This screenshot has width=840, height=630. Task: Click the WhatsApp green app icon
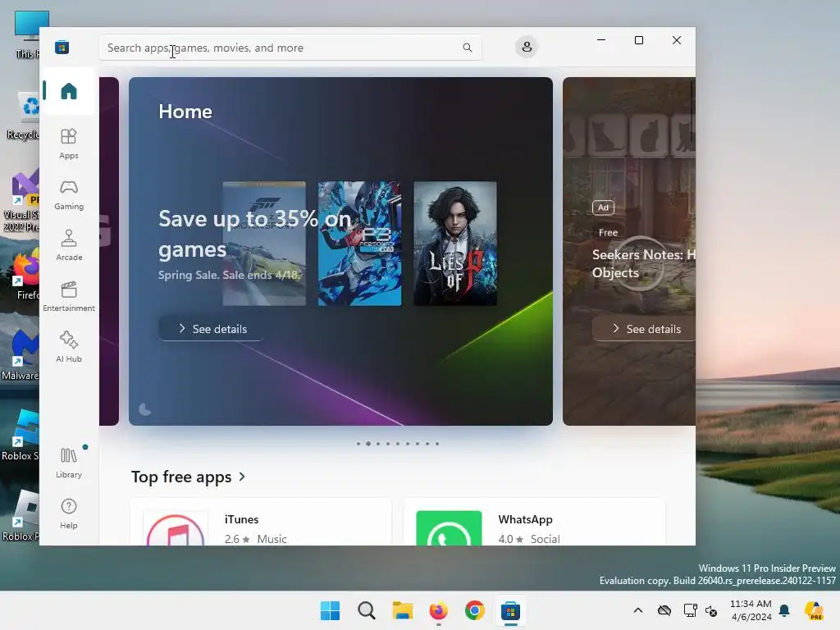coord(449,528)
